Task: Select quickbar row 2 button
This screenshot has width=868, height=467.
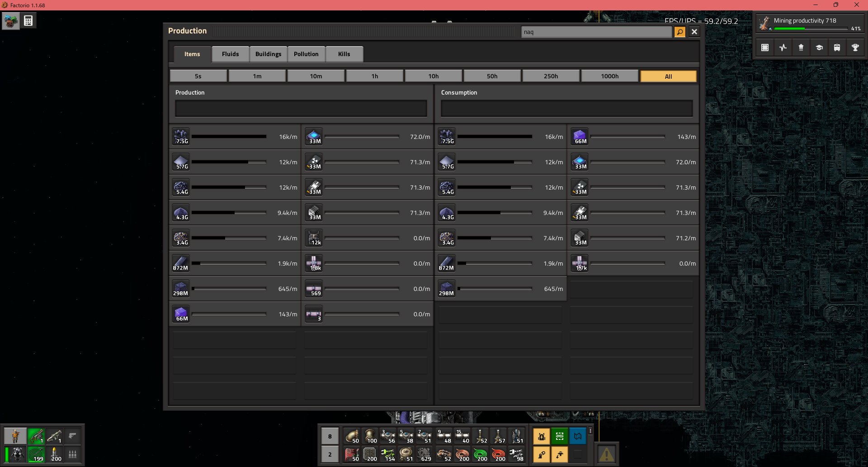Action: [330, 454]
